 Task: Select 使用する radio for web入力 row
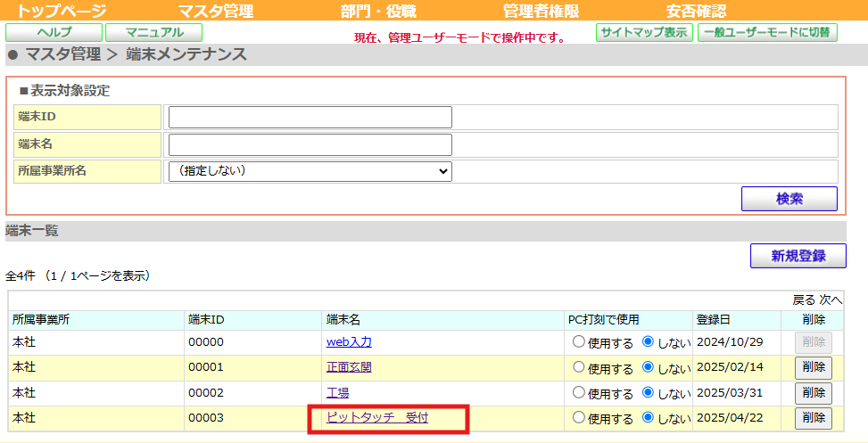click(x=579, y=341)
